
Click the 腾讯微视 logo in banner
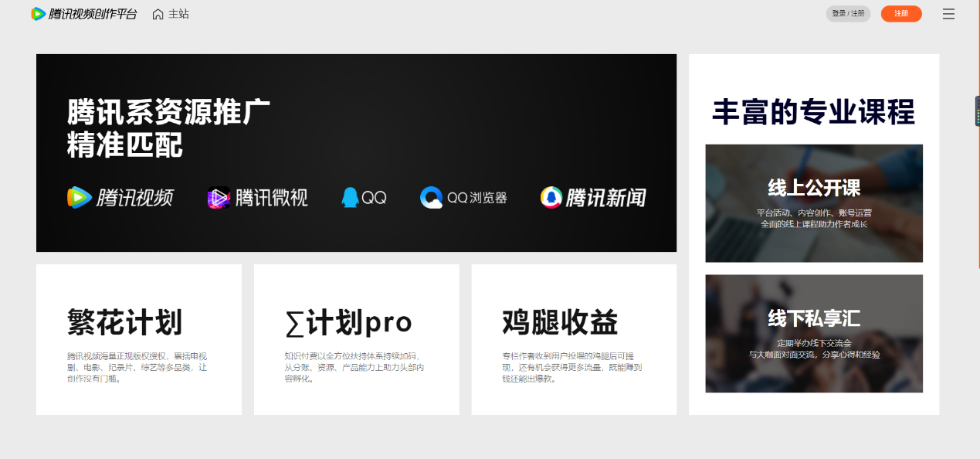pyautogui.click(x=257, y=198)
